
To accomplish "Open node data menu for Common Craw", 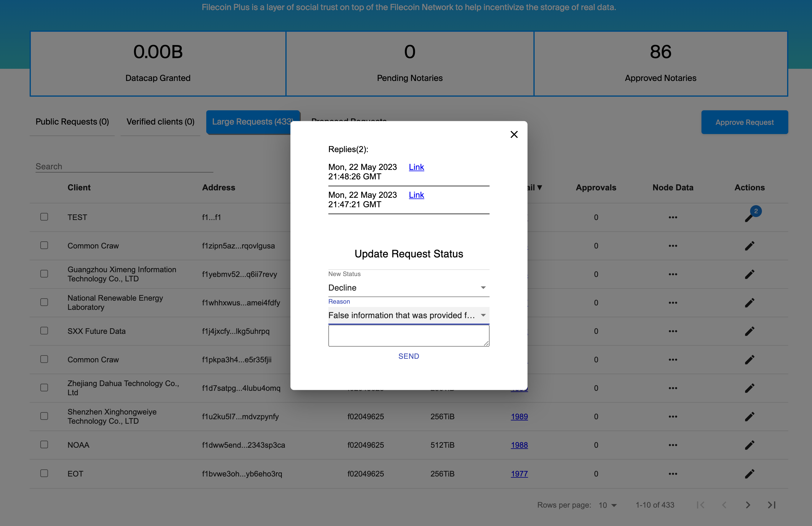I will [x=673, y=246].
